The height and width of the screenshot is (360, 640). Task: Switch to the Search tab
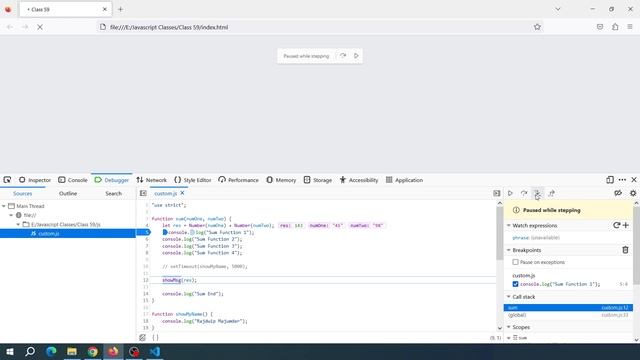pyautogui.click(x=113, y=193)
